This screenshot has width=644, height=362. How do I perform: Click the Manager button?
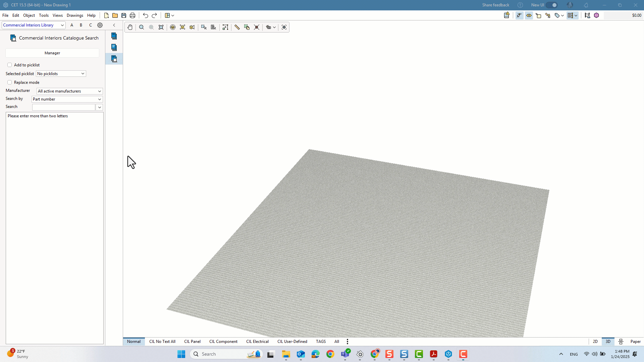click(52, 53)
